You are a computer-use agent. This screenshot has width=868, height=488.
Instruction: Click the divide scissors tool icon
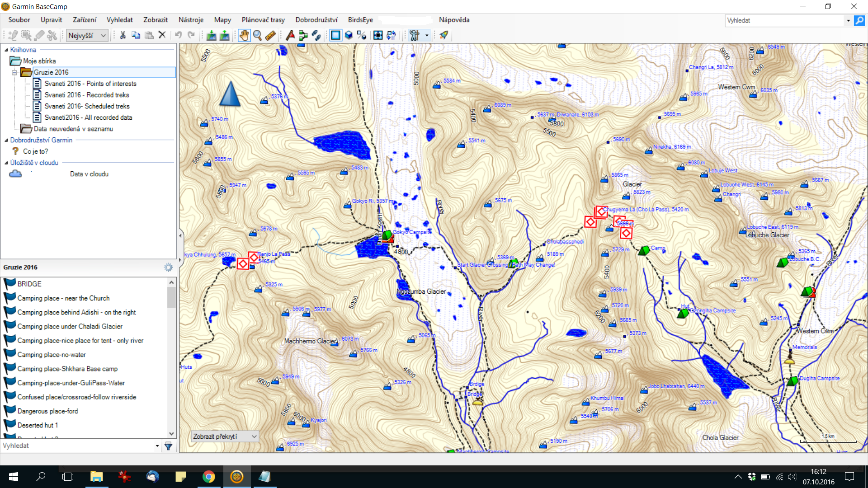point(52,35)
